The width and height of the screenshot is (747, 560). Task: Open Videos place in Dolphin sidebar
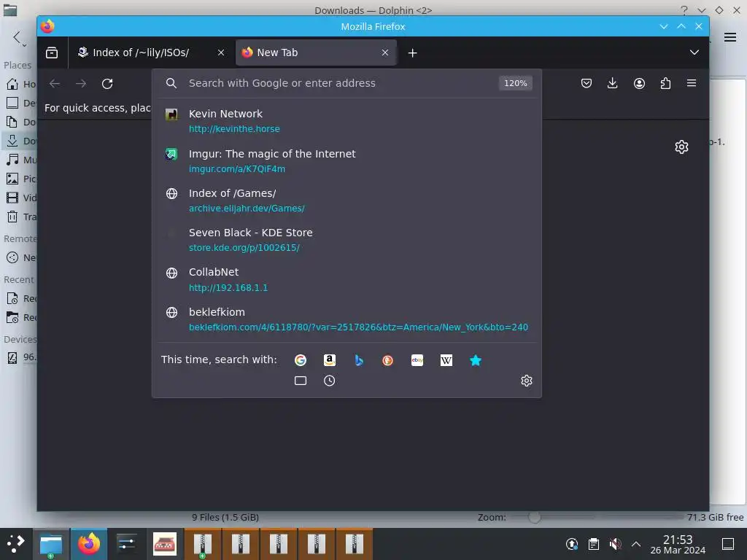20,198
